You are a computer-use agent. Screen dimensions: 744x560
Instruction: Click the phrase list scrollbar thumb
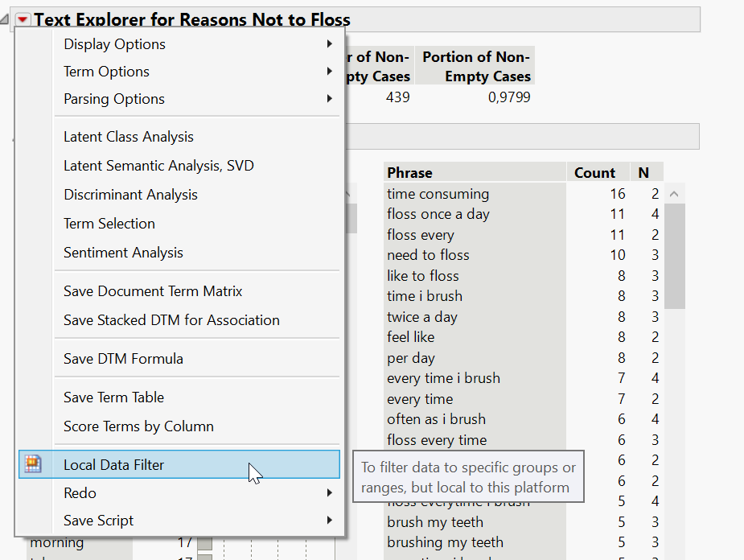click(x=674, y=256)
